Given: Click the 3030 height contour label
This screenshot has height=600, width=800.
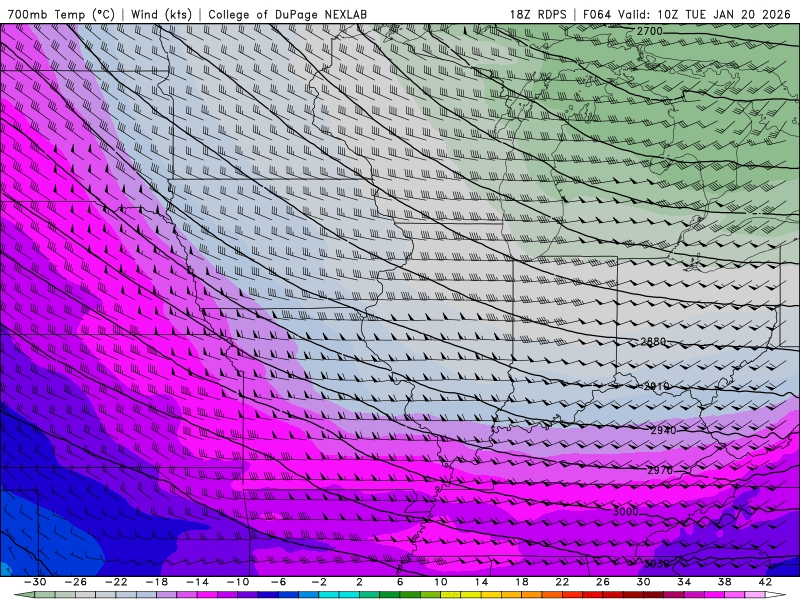Looking at the screenshot, I should click(657, 564).
